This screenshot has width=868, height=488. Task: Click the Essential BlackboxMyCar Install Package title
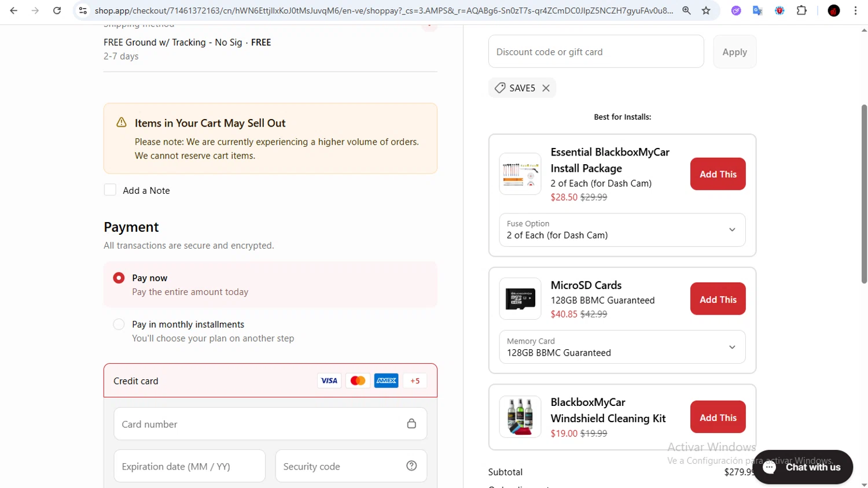[x=610, y=160]
